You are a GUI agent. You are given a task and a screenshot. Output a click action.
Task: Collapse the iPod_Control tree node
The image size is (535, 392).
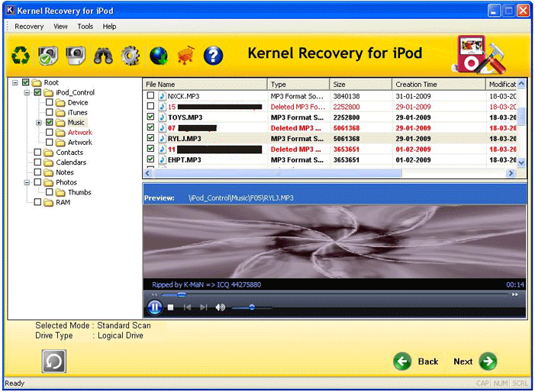27,93
